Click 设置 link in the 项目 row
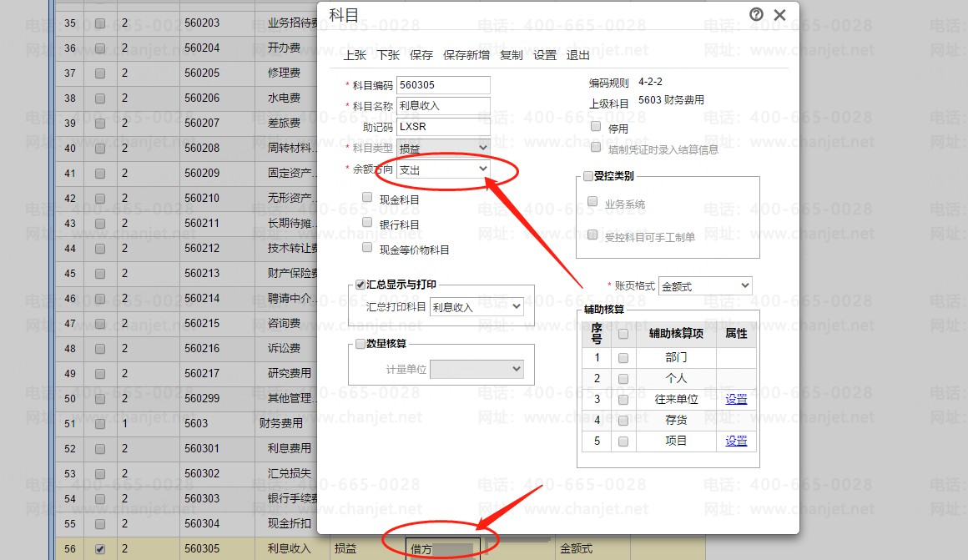This screenshot has height=560, width=968. coord(736,441)
